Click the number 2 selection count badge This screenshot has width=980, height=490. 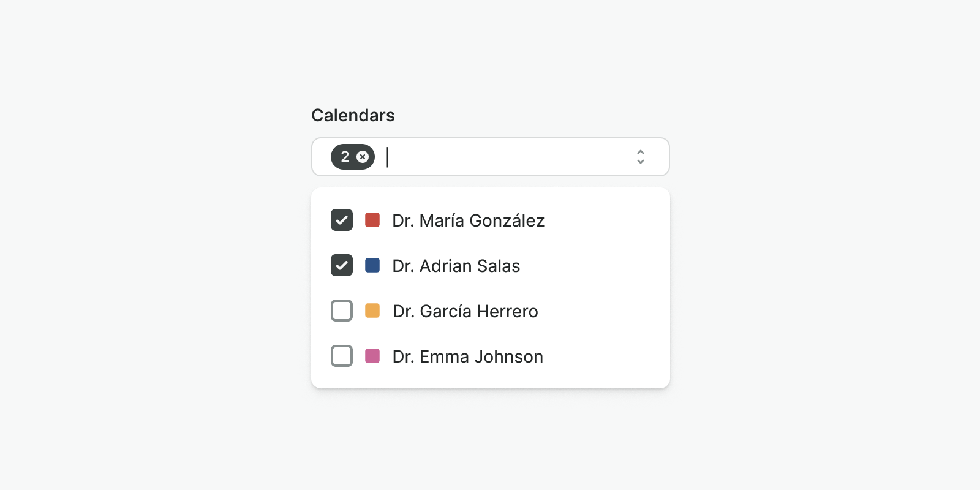[x=345, y=157]
